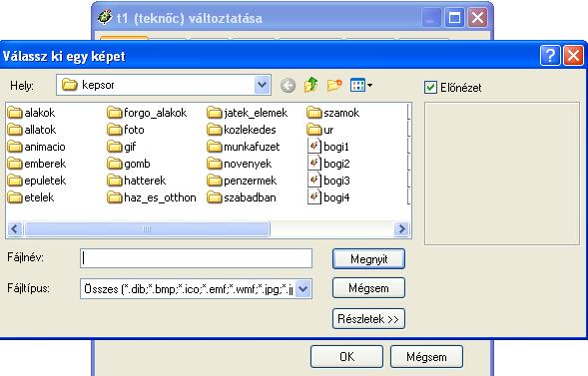Click the back navigation arrow
Screen dimensions: 588x376
click(288, 86)
